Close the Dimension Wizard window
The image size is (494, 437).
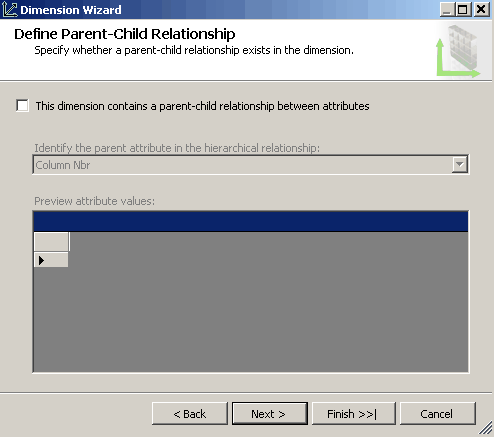(x=481, y=9)
